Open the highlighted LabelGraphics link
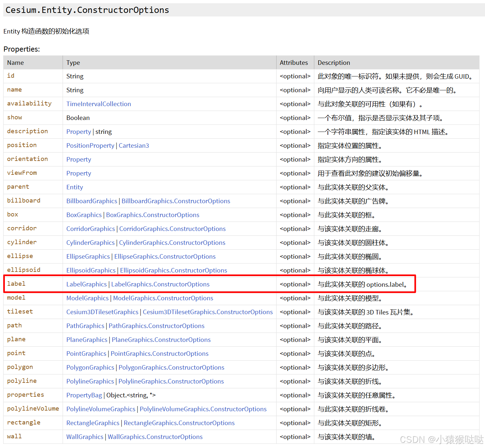The height and width of the screenshot is (448, 485). point(86,284)
